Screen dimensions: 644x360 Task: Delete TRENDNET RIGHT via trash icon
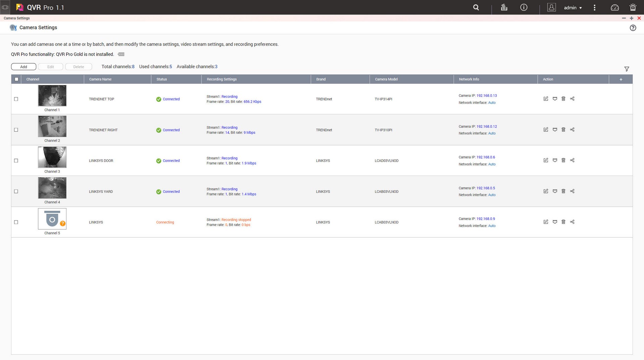[x=563, y=129]
